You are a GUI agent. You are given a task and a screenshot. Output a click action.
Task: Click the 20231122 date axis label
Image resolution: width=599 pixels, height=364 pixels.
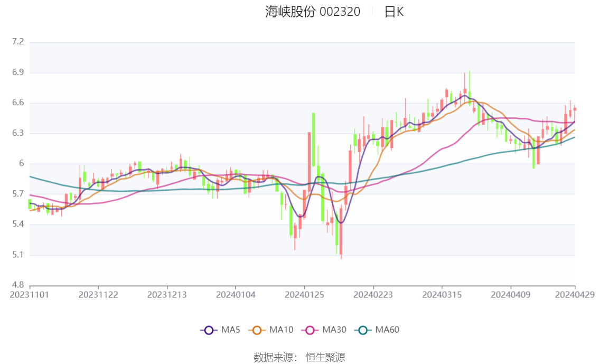coord(98,295)
